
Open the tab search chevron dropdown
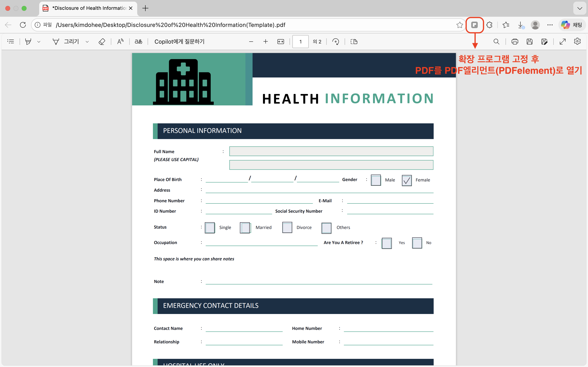(580, 8)
